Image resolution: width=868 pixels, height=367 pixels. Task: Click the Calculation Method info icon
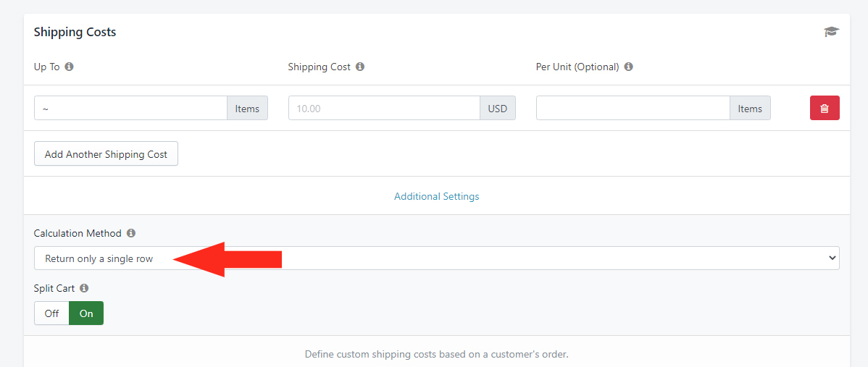coord(130,233)
